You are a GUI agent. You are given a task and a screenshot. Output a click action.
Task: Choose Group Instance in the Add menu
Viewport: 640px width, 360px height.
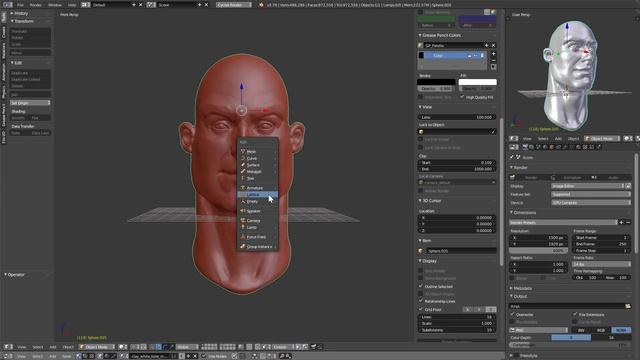coord(258,247)
